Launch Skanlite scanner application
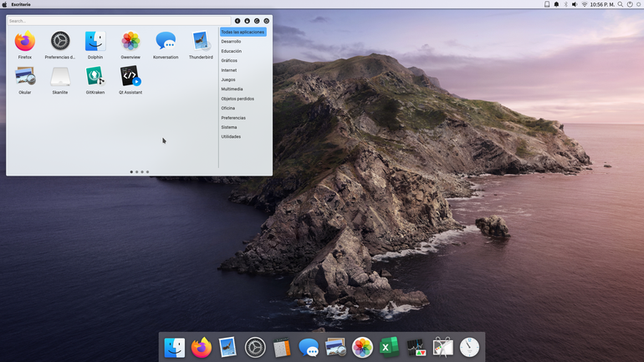 (x=60, y=79)
